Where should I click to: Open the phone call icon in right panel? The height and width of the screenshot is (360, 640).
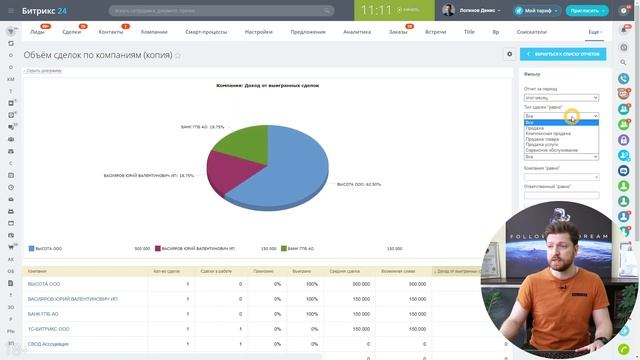(x=624, y=78)
